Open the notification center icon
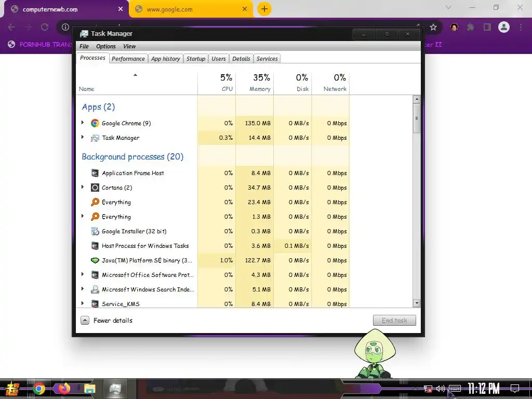The width and height of the screenshot is (532, 399). (515, 389)
